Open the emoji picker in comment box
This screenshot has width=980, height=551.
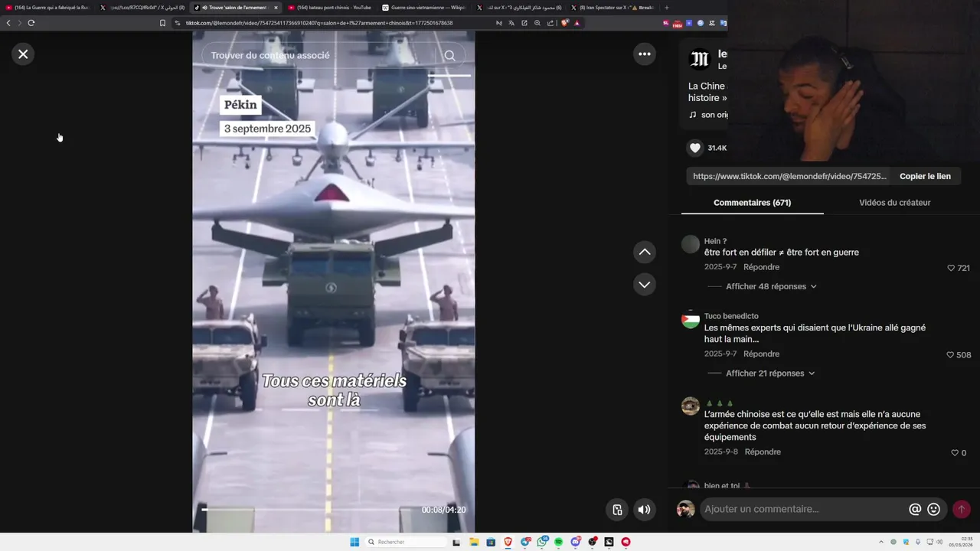933,509
